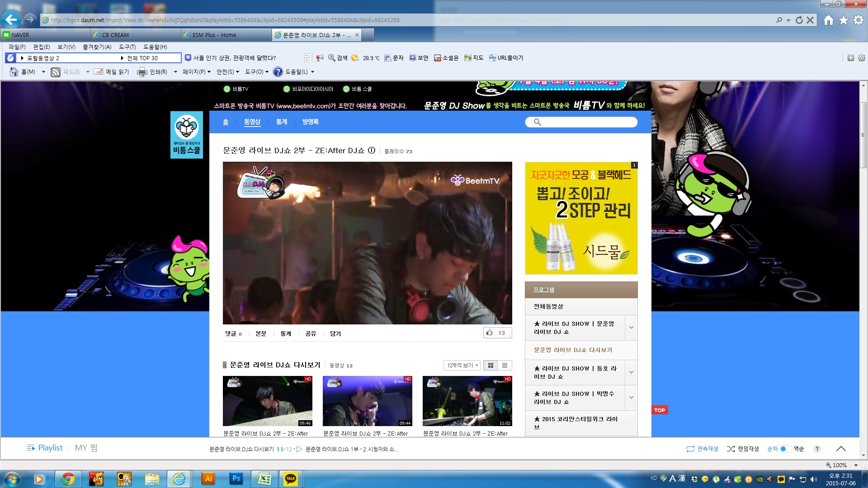Viewport: 868px width, 488px height.
Task: Click the 도움말 question mark icon
Action: point(278,72)
